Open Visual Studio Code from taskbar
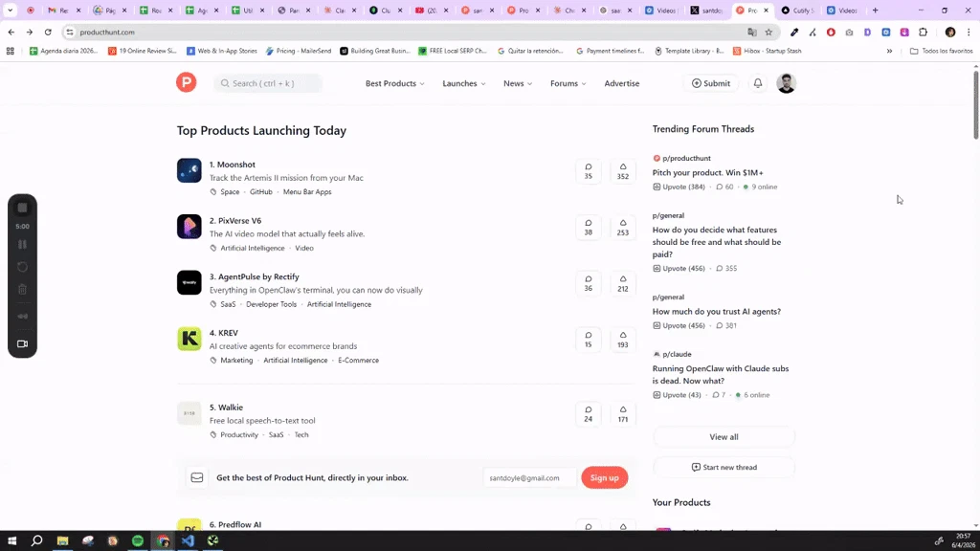 pos(189,541)
